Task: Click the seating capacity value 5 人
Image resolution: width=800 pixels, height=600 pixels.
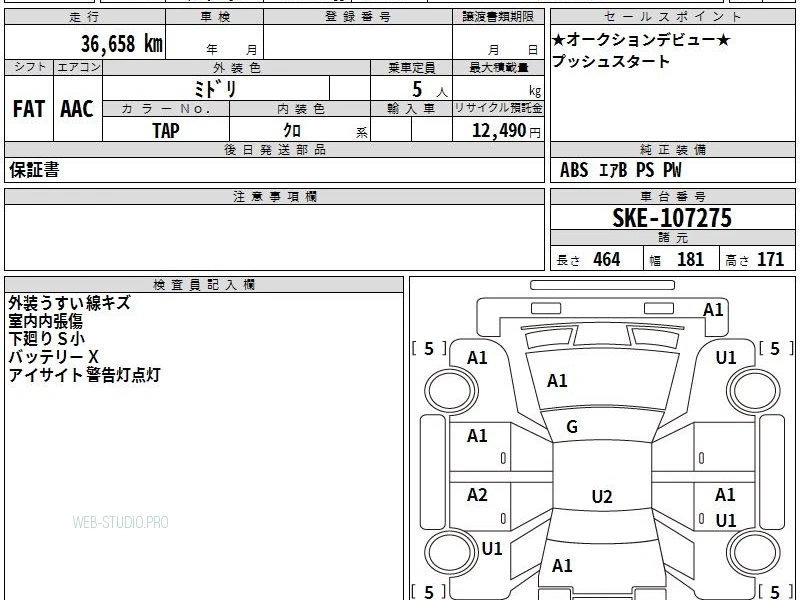Action: pos(429,90)
